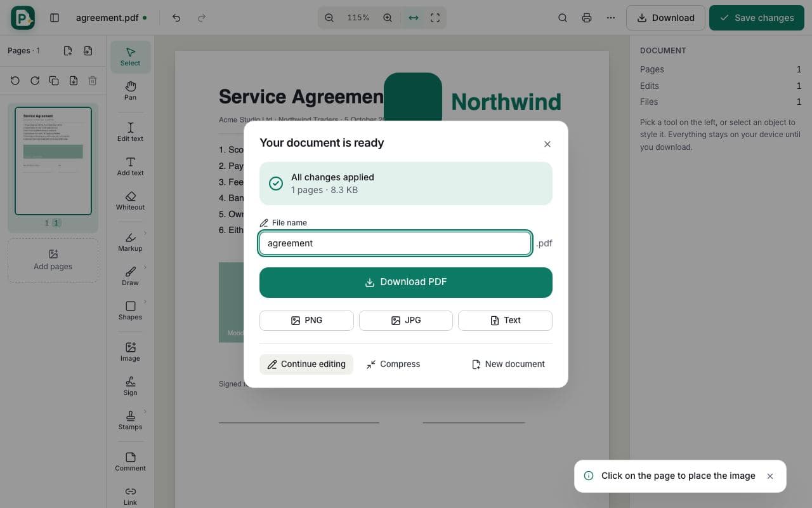This screenshot has width=812, height=508.
Task: Zoom in with the plus magnifier
Action: (388, 18)
